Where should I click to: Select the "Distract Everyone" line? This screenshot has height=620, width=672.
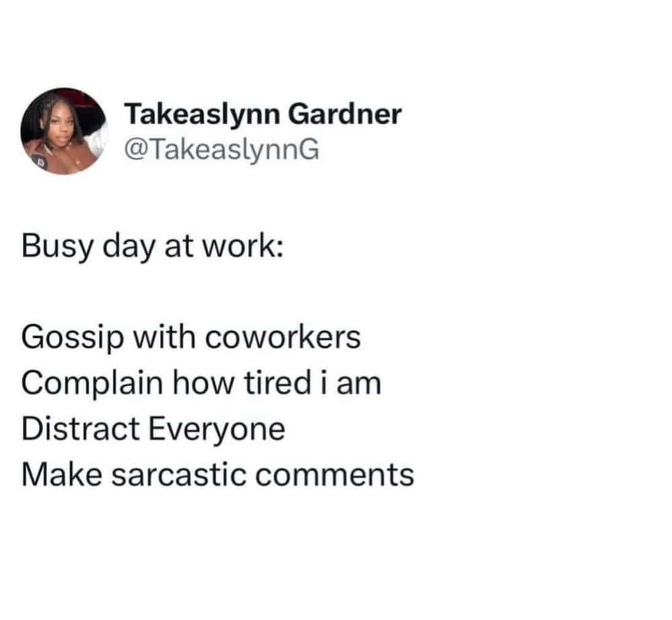tap(153, 429)
